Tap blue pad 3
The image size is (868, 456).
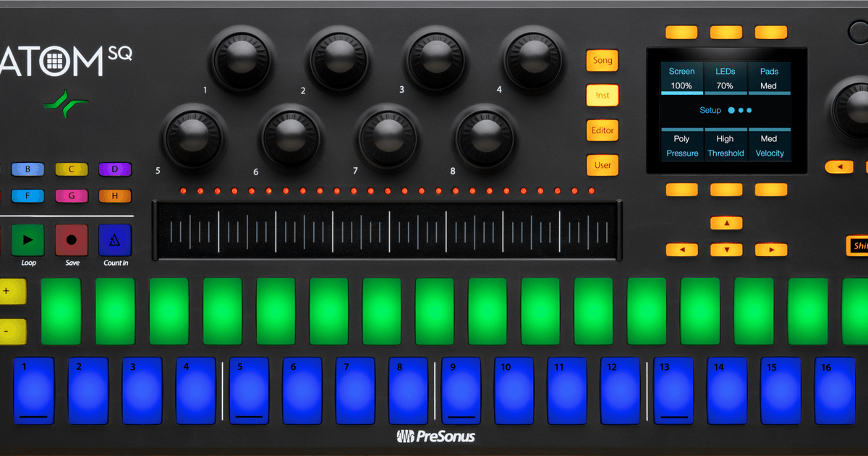tap(142, 390)
